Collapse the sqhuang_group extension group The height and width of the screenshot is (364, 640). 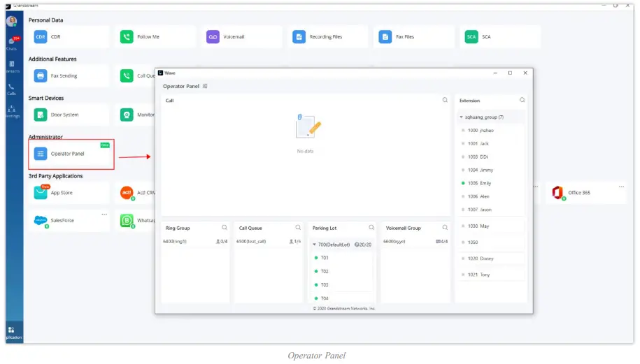pos(461,117)
